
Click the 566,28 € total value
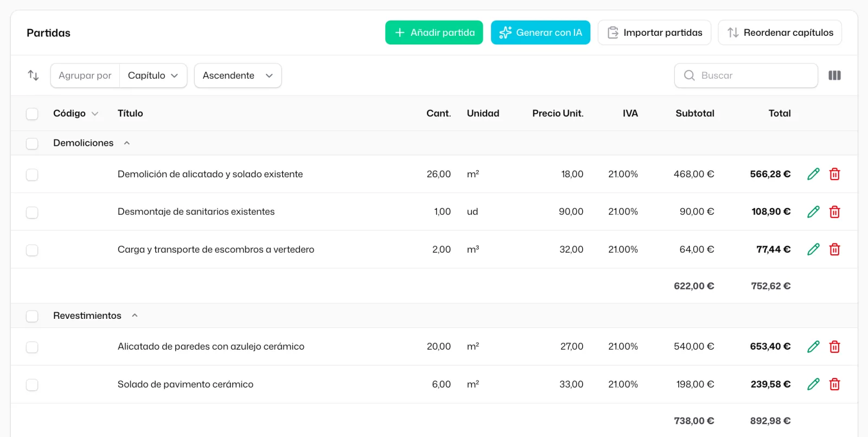pos(770,174)
